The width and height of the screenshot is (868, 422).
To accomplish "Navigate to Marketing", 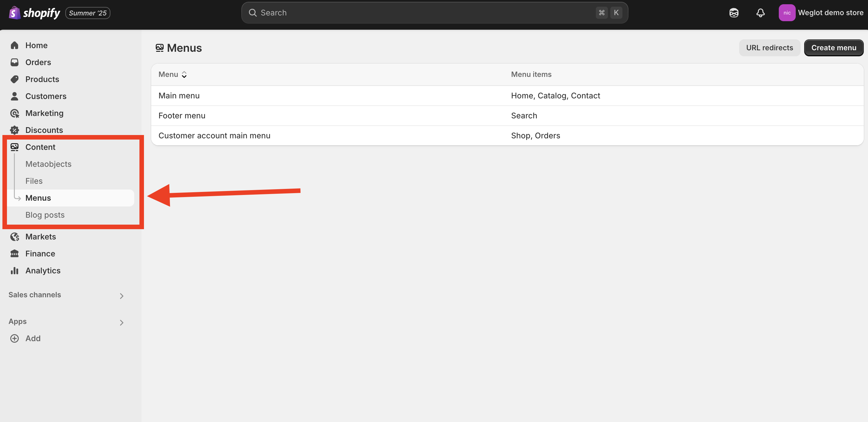I will coord(44,113).
